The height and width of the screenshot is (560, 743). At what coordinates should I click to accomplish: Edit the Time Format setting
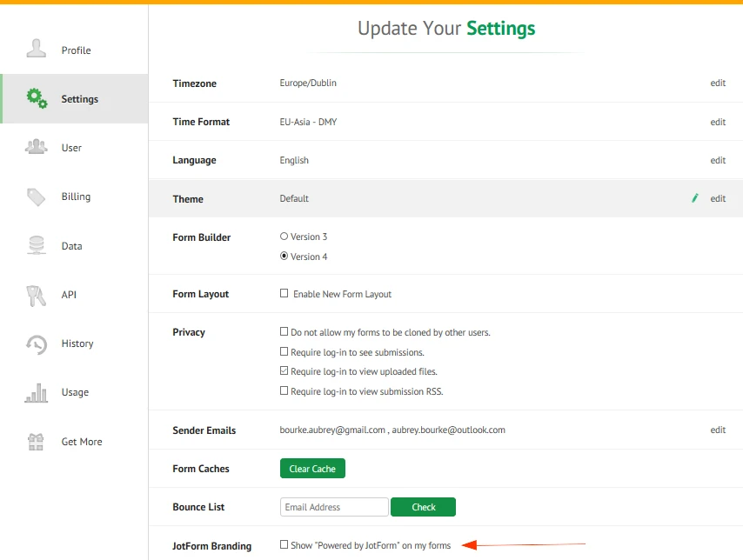(718, 122)
